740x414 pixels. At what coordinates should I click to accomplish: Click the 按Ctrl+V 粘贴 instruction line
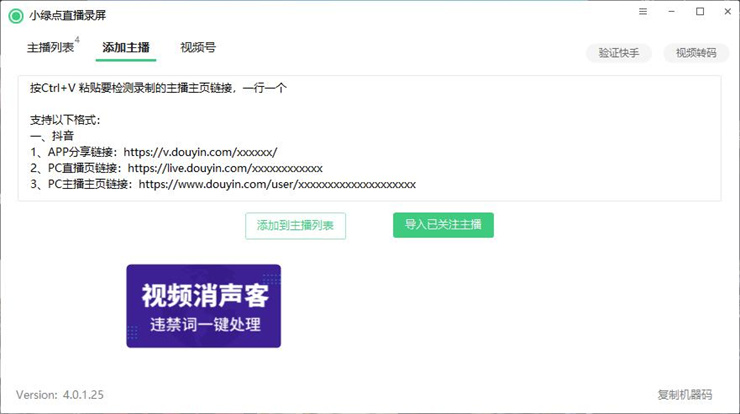coord(158,88)
